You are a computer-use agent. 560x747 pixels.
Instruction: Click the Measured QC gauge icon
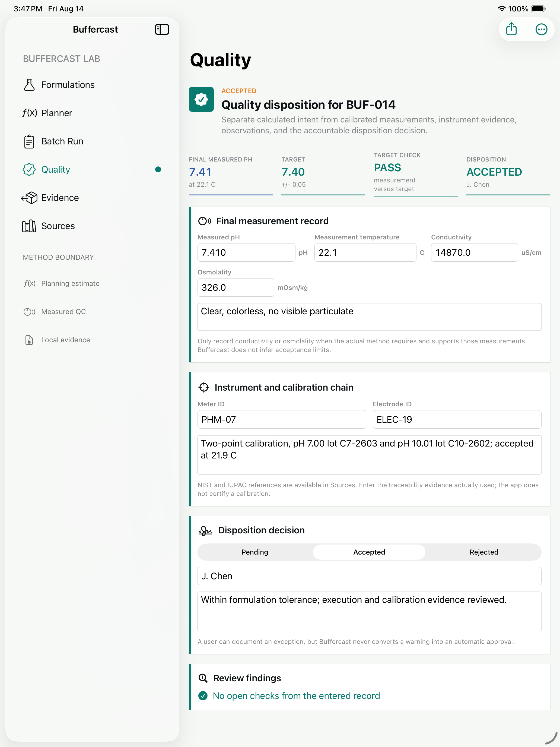click(29, 312)
